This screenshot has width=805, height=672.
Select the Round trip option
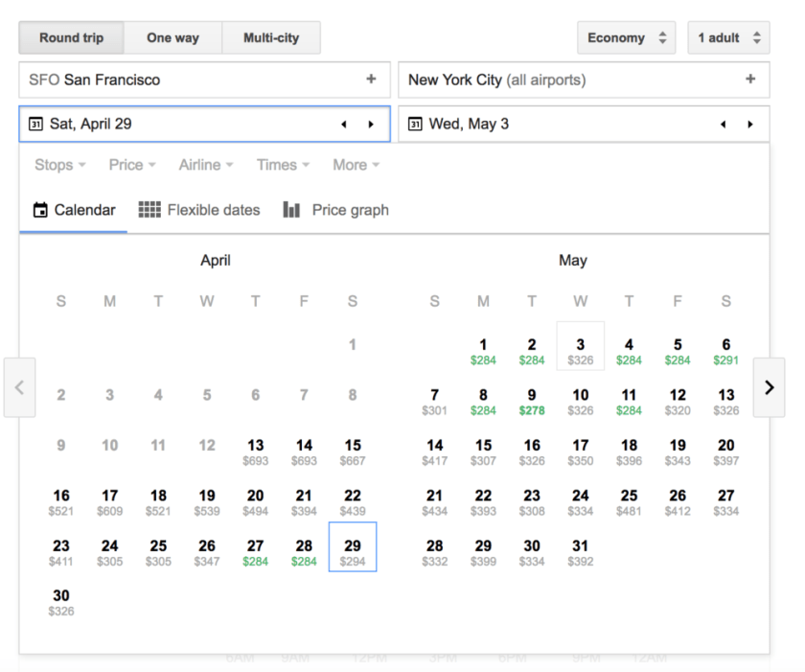[x=71, y=38]
